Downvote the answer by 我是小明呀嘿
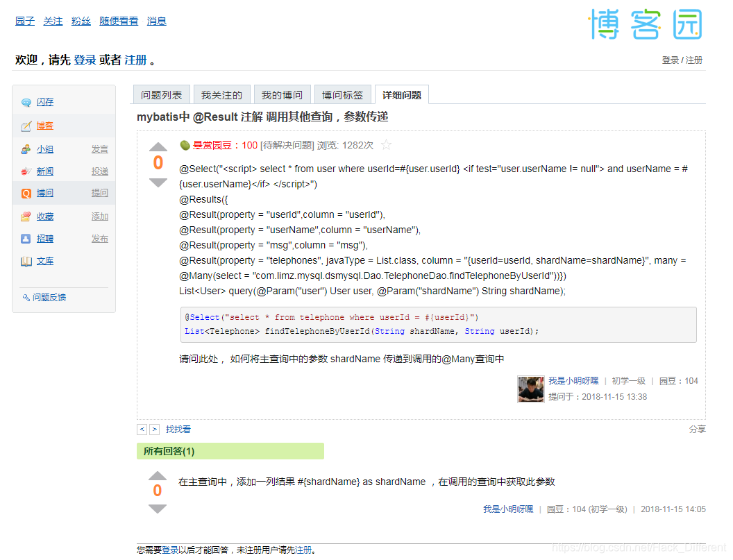Viewport: 733px width, 560px height. click(158, 509)
